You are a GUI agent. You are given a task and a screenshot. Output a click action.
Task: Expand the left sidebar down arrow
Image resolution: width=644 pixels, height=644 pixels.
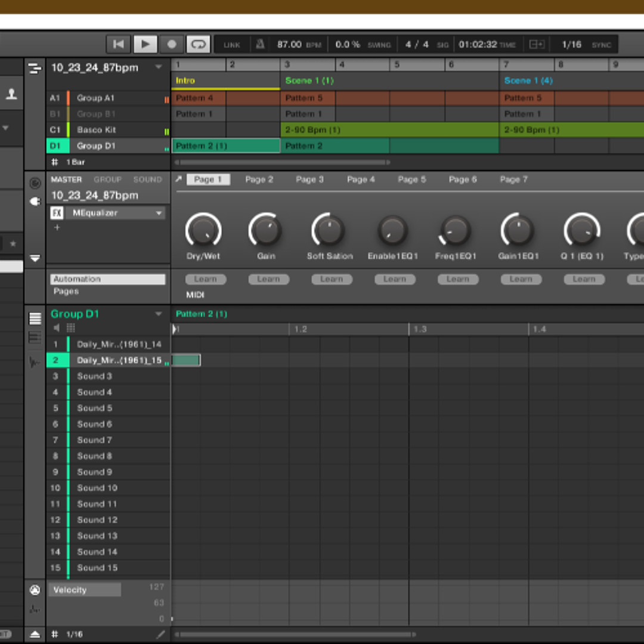pos(6,128)
